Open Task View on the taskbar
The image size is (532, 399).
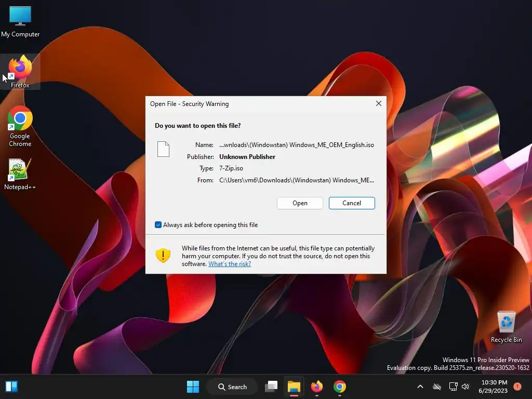pyautogui.click(x=271, y=387)
